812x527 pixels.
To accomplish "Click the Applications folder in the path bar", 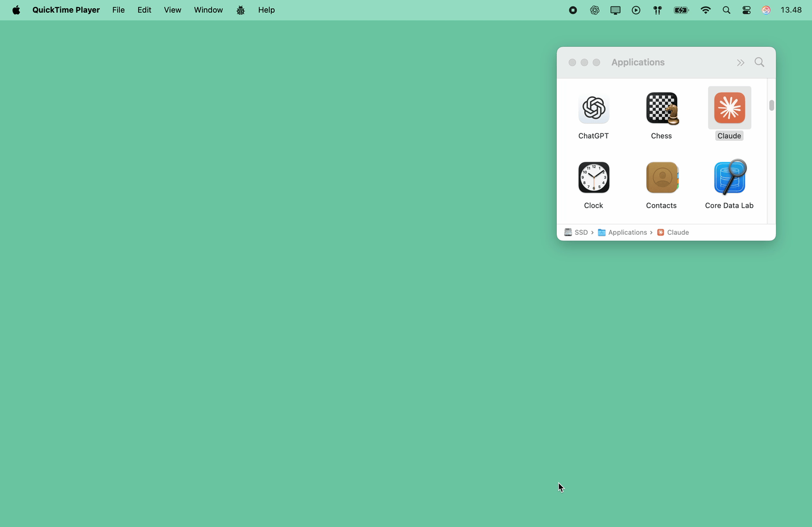I will point(622,232).
